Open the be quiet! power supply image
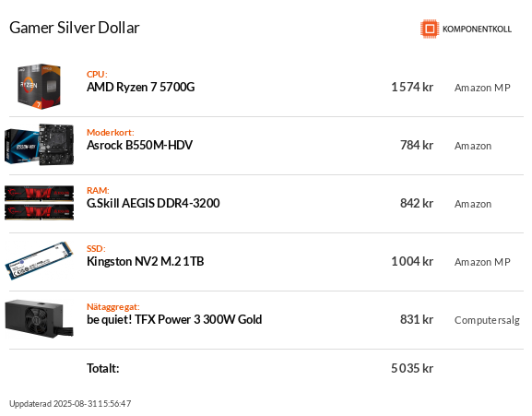Screen dimensions: 532x416 tap(39, 318)
